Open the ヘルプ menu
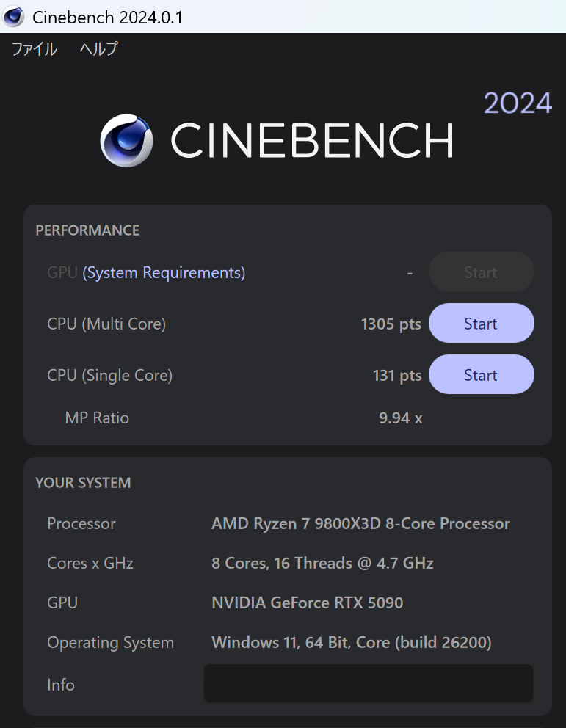Viewport: 566px width, 728px height. click(99, 48)
